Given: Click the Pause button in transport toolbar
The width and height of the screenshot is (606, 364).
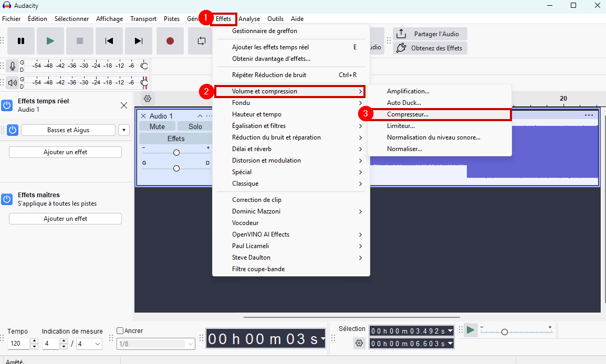Looking at the screenshot, I should click(x=21, y=41).
